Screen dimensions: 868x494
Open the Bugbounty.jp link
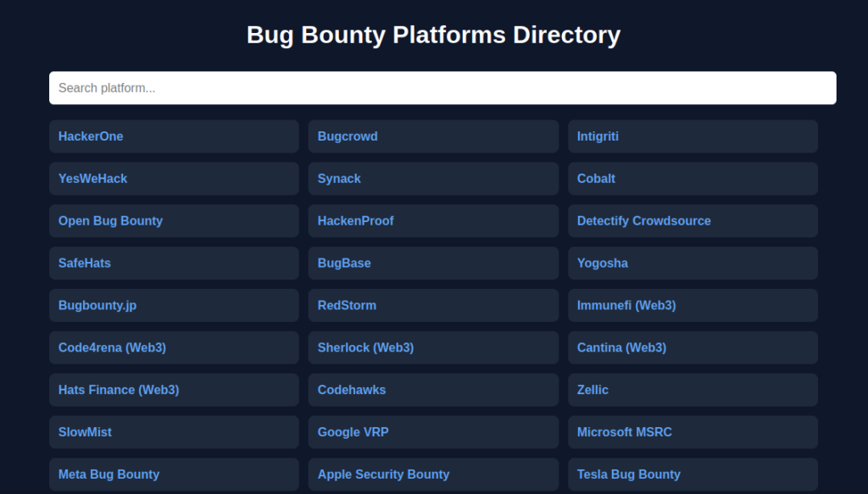tap(97, 306)
